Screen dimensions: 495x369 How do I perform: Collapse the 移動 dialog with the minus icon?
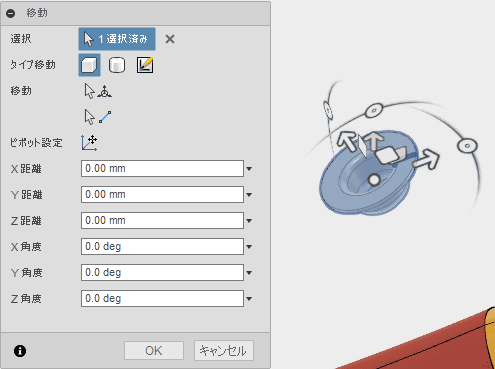[x=11, y=13]
